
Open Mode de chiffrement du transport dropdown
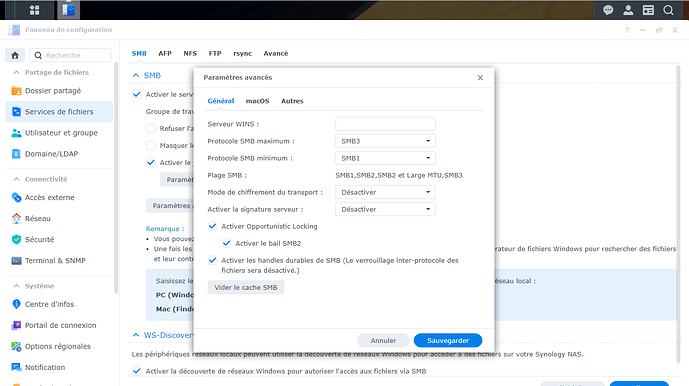(385, 192)
